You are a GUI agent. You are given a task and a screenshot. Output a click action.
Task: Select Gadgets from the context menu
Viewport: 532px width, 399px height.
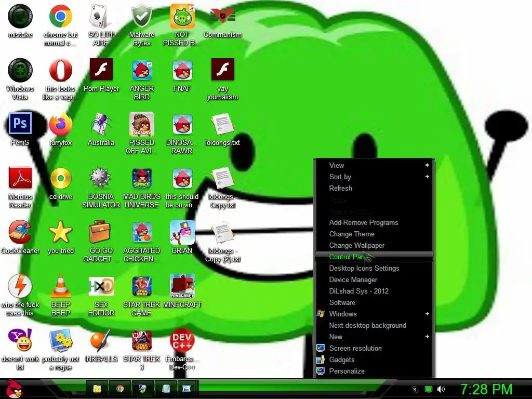click(x=374, y=360)
